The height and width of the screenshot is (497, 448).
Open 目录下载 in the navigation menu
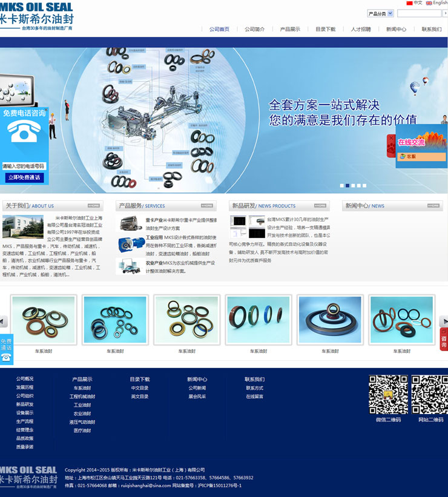[x=326, y=29]
